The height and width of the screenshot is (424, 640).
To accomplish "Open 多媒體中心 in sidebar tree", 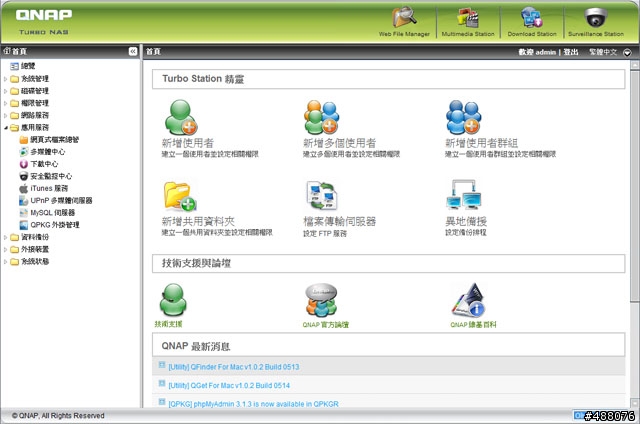I will [42, 152].
